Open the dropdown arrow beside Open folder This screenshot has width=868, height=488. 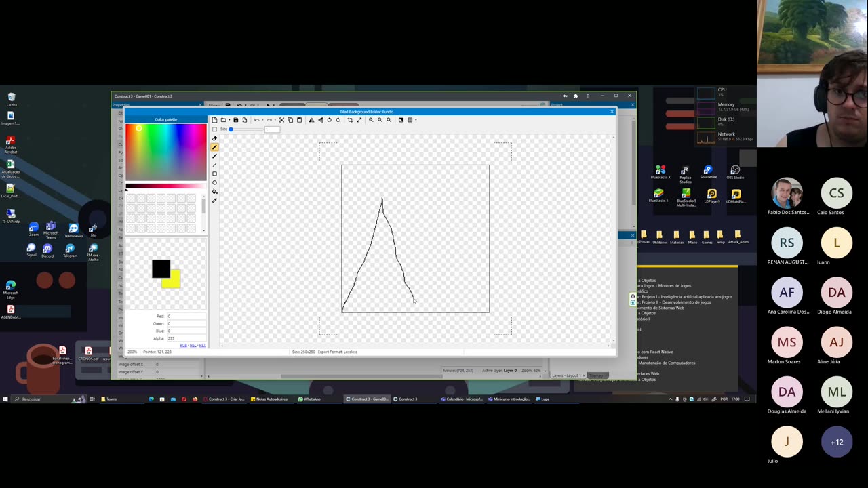[229, 120]
